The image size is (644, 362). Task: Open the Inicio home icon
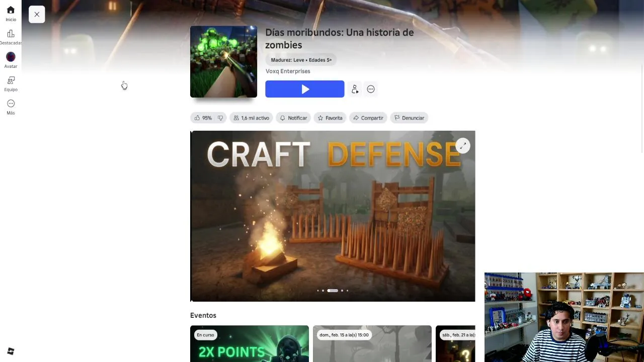(11, 14)
